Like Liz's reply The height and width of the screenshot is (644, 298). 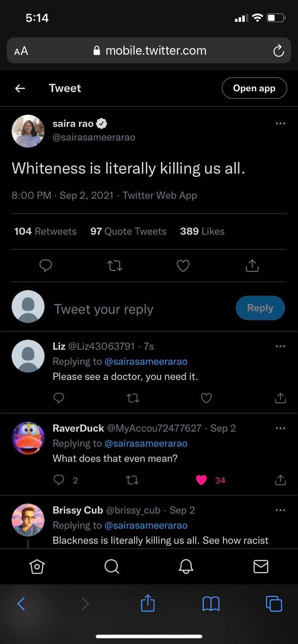coord(206,398)
